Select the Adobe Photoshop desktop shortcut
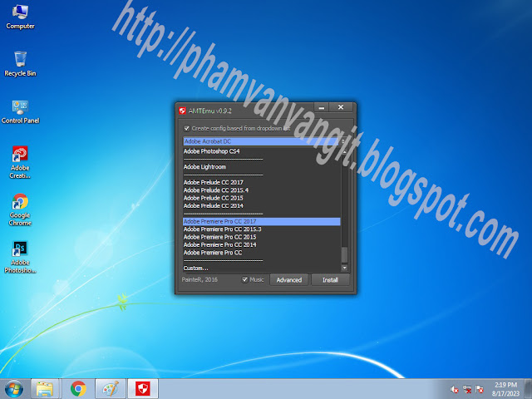532x399 pixels. click(x=20, y=257)
